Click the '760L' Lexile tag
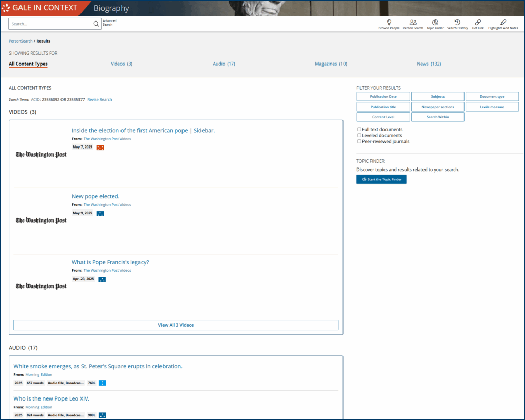The width and height of the screenshot is (525, 420). pyautogui.click(x=91, y=383)
